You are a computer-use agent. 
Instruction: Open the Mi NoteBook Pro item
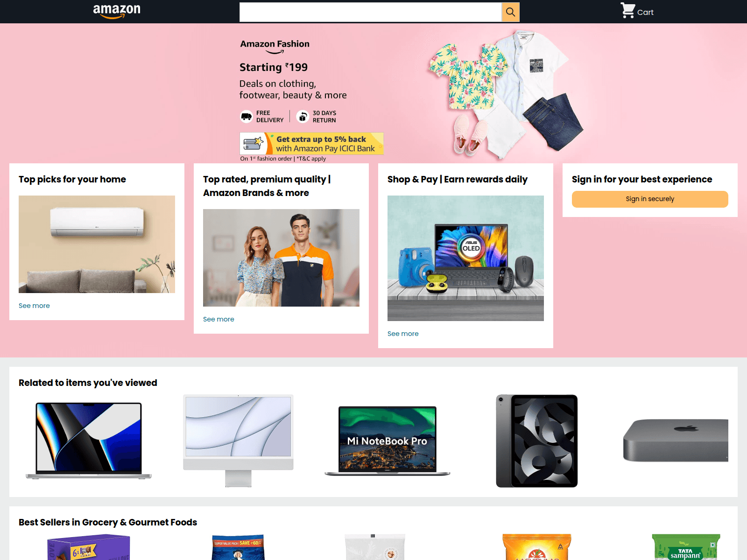388,441
